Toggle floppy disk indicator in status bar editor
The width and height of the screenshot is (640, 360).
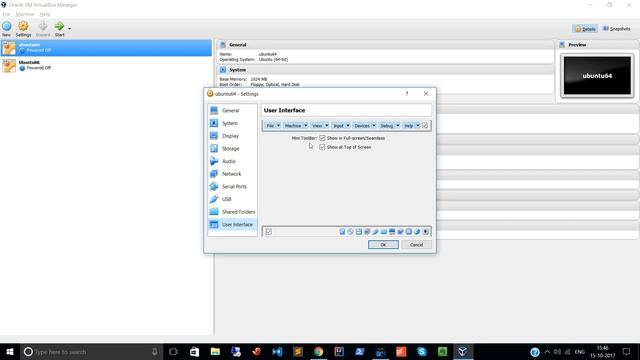pos(359,232)
